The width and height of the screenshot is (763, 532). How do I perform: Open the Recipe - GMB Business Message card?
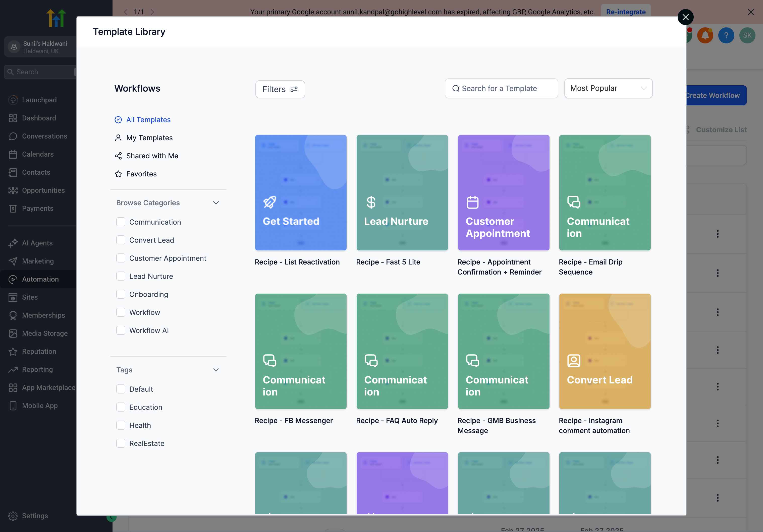click(x=504, y=351)
